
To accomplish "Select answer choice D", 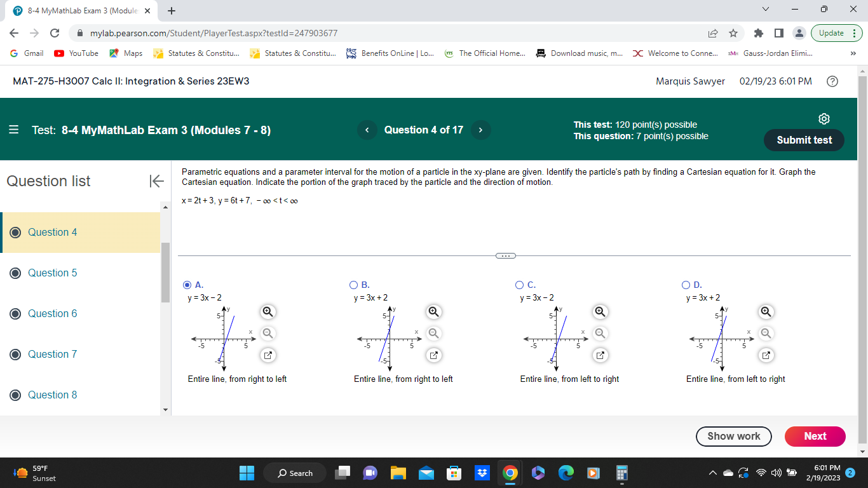I will pyautogui.click(x=686, y=285).
